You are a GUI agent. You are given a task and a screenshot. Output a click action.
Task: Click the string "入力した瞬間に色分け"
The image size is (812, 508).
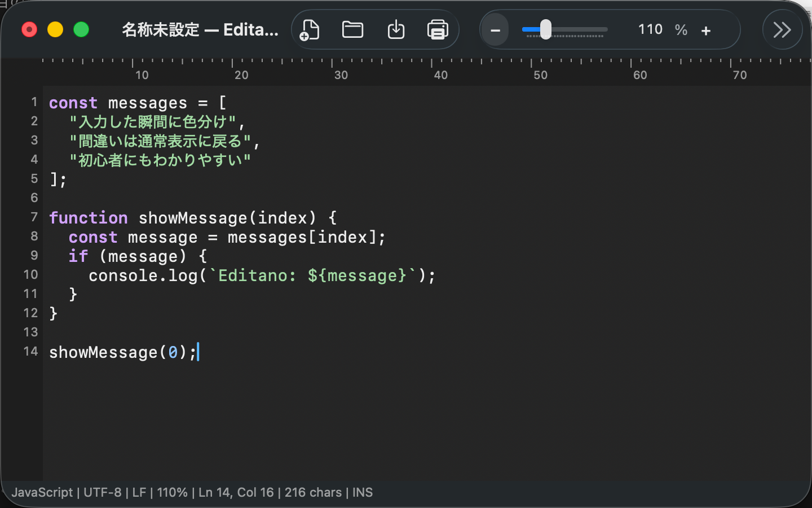[153, 122]
